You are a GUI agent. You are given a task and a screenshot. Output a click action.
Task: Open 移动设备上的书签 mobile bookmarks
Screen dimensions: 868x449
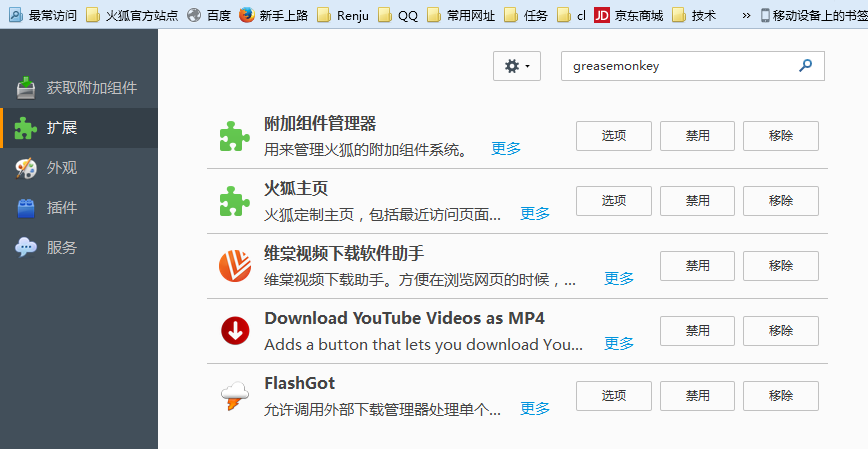point(814,15)
